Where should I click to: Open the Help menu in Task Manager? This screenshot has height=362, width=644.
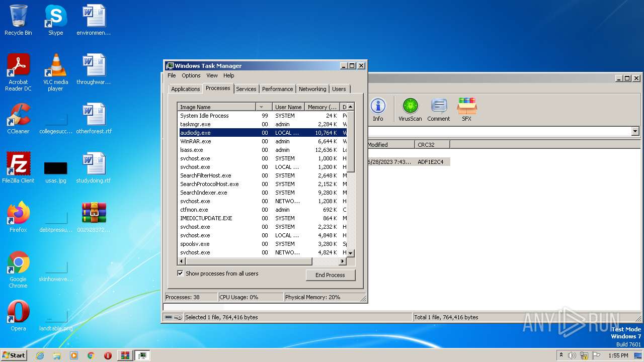(x=229, y=75)
